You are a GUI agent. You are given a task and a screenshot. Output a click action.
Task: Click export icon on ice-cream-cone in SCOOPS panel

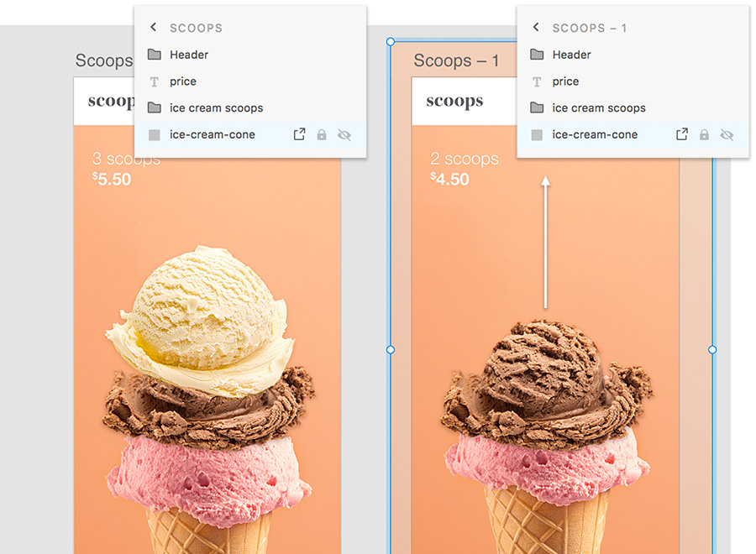tap(299, 134)
